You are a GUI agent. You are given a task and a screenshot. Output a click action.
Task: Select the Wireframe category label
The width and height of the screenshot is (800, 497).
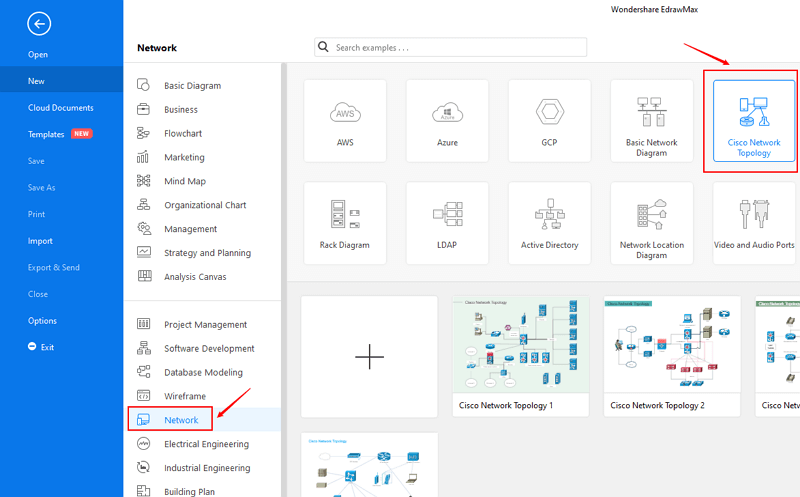tap(185, 396)
